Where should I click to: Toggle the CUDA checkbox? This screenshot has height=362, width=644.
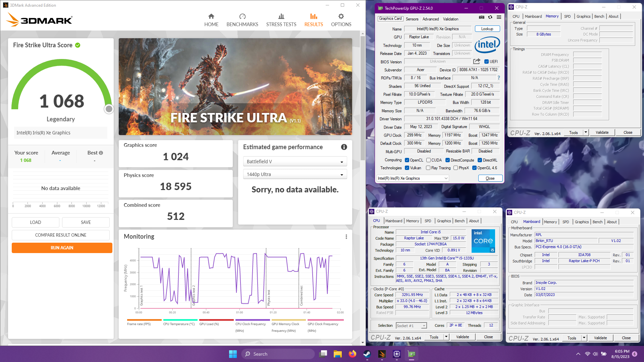[428, 160]
